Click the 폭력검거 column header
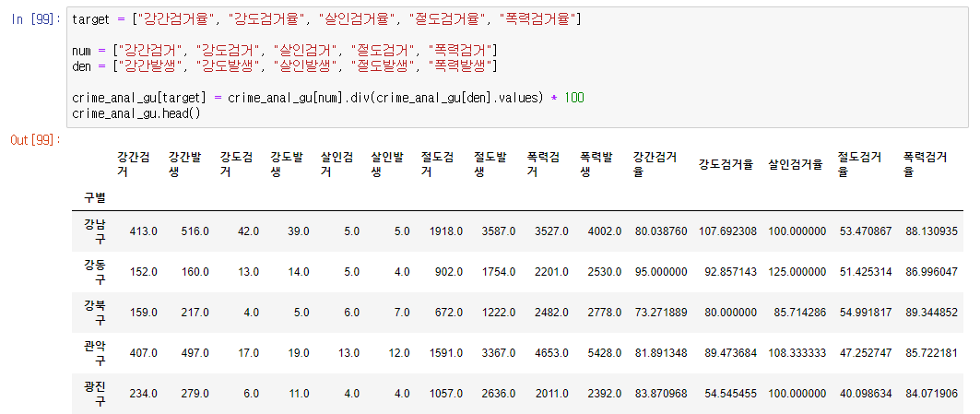The height and width of the screenshot is (414, 980). [x=543, y=164]
